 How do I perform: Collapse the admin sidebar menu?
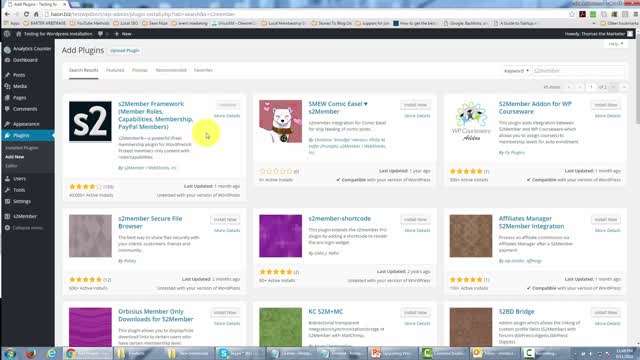pos(27,228)
